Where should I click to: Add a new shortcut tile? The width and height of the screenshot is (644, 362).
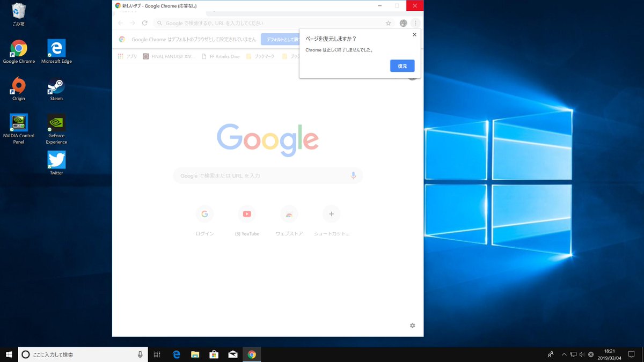click(331, 221)
